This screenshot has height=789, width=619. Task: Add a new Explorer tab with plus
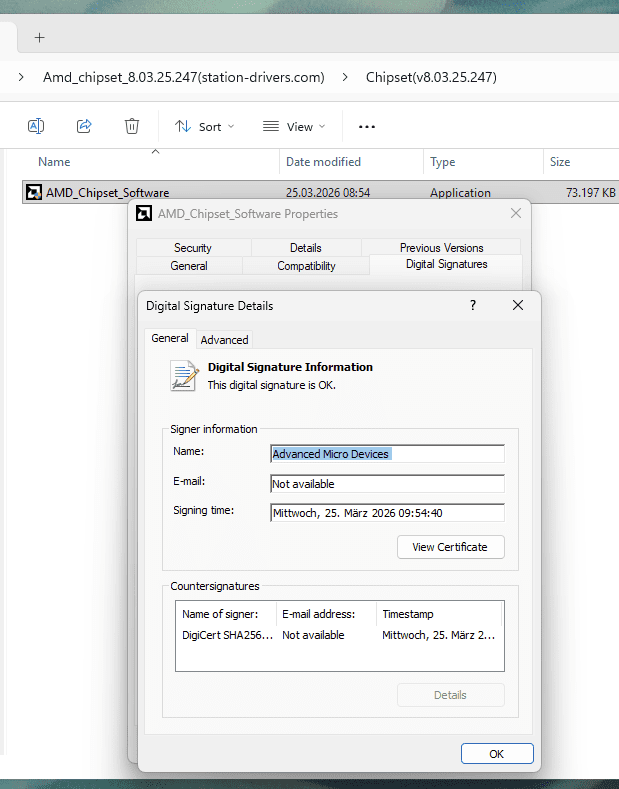[x=40, y=37]
